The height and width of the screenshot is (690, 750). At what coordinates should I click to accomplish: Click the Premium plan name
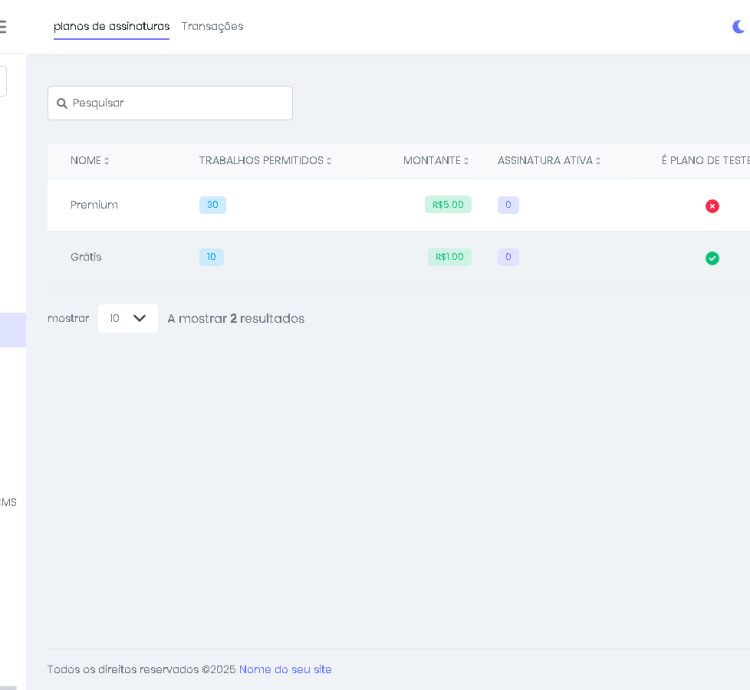[x=94, y=205]
